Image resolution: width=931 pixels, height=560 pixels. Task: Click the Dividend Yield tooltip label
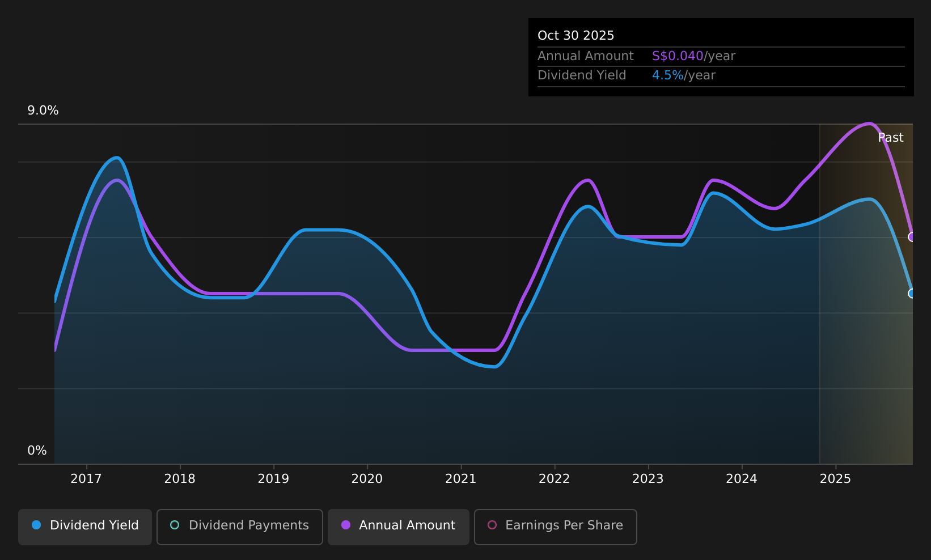pos(582,75)
